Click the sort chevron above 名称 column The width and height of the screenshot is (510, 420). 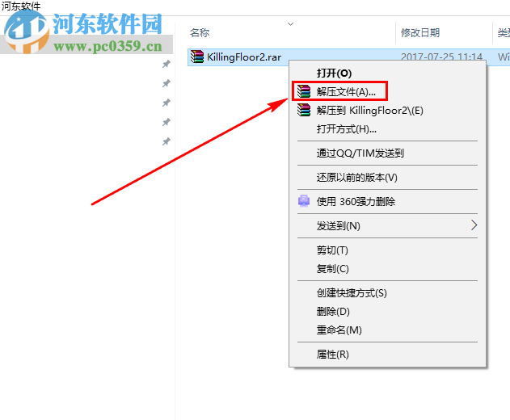[x=290, y=23]
